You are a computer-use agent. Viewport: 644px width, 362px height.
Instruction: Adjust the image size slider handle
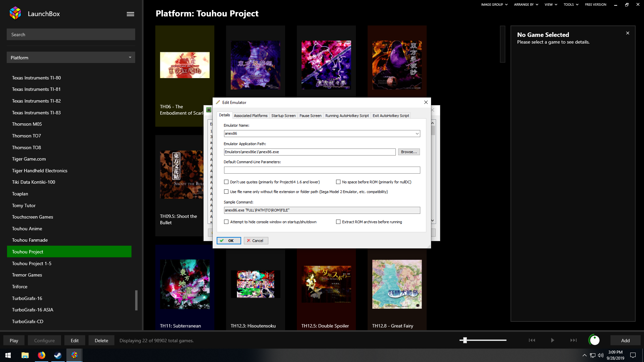click(x=465, y=340)
